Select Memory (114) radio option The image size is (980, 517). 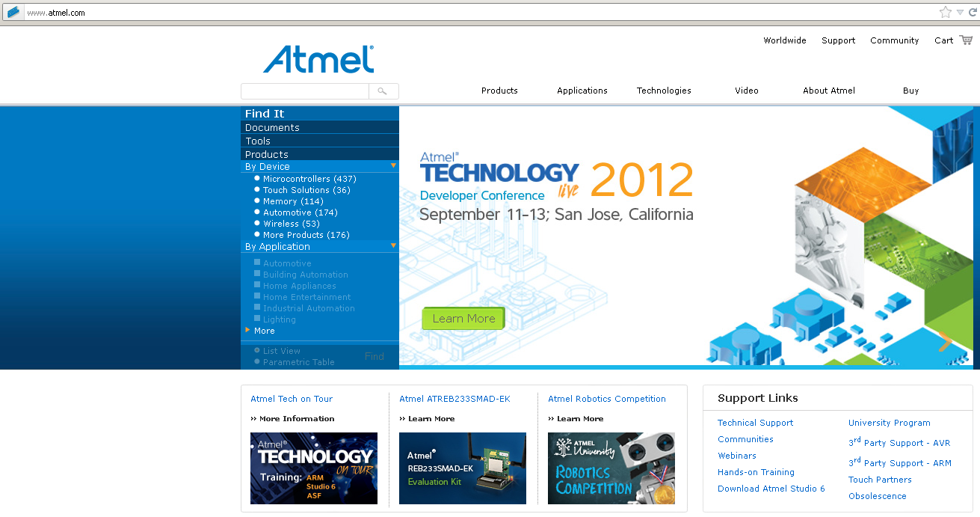(x=257, y=201)
